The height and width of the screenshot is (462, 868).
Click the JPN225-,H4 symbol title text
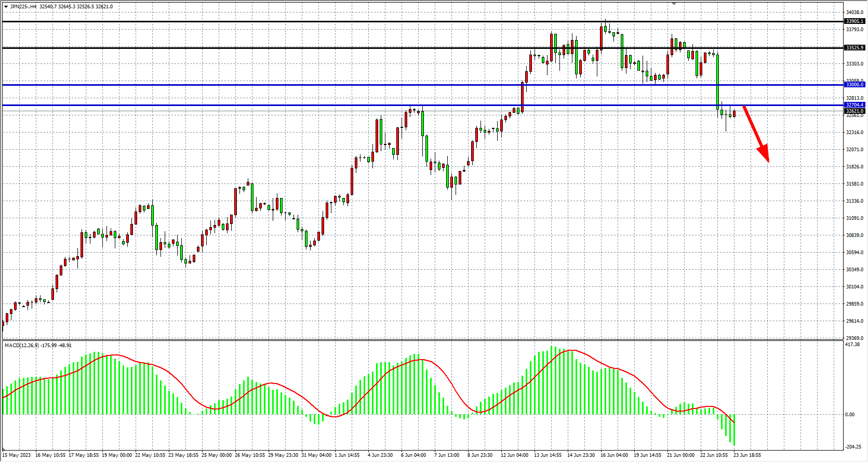click(x=23, y=7)
